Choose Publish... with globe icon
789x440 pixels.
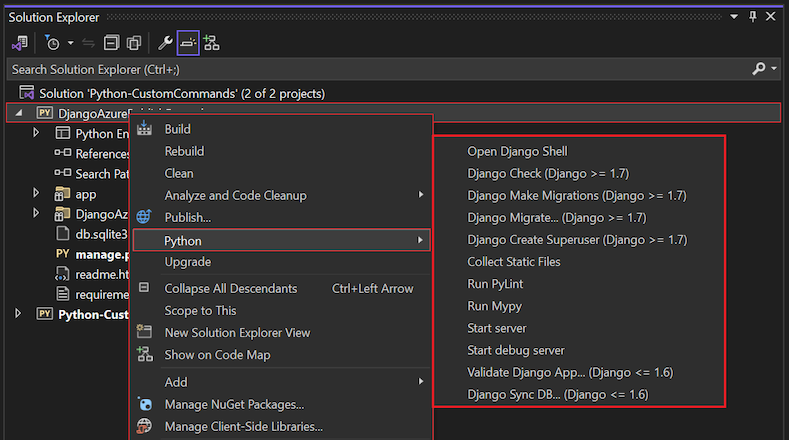(x=188, y=217)
